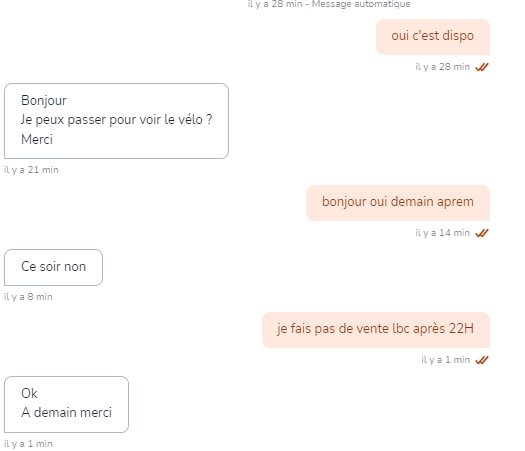Screen dimensions: 525x451
Task: Click the 'il y a 14 min' timestamp text
Action: tap(442, 233)
